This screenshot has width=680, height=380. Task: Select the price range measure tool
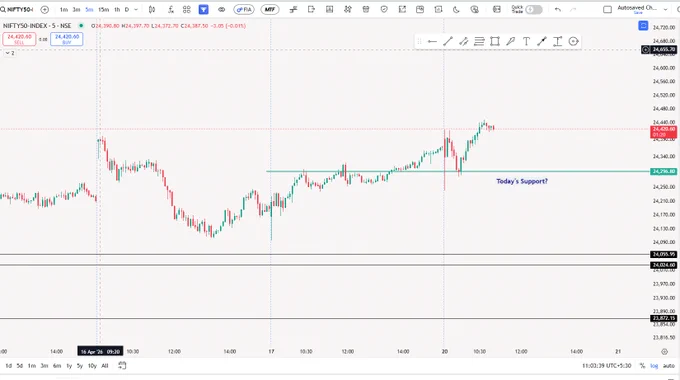(558, 41)
